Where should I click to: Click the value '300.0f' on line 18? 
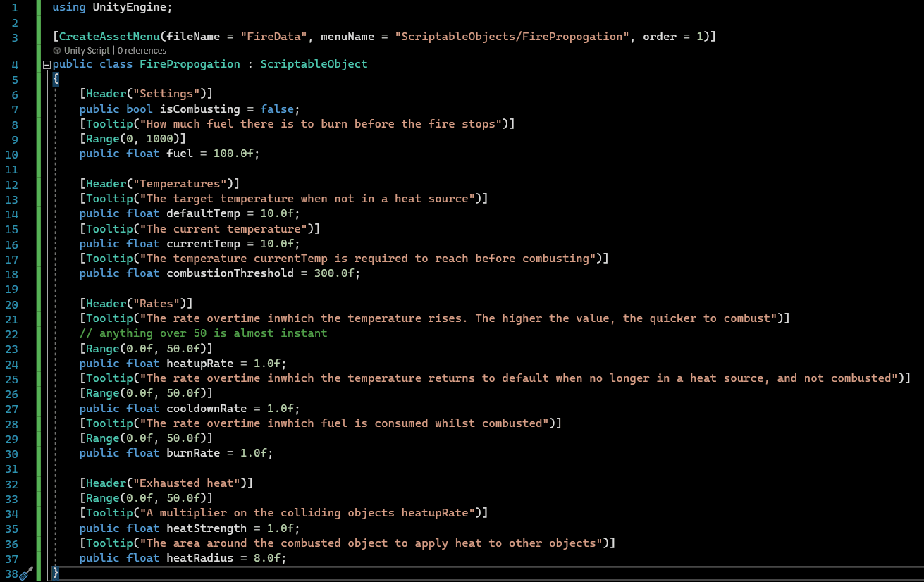click(x=334, y=273)
